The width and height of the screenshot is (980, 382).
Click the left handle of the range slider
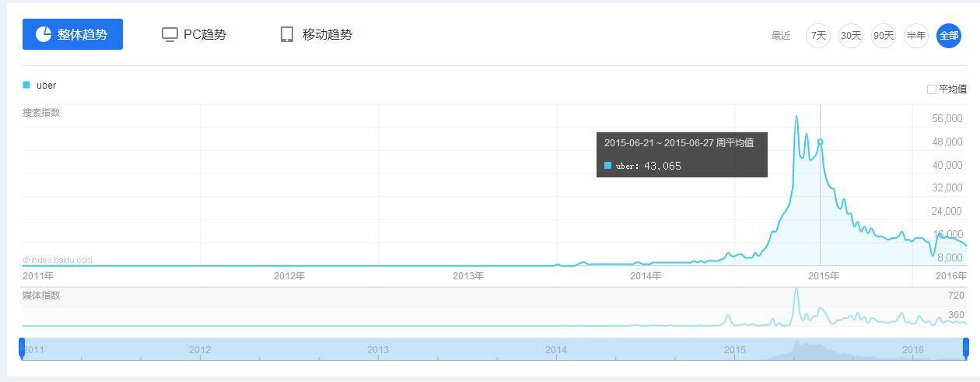(22, 348)
